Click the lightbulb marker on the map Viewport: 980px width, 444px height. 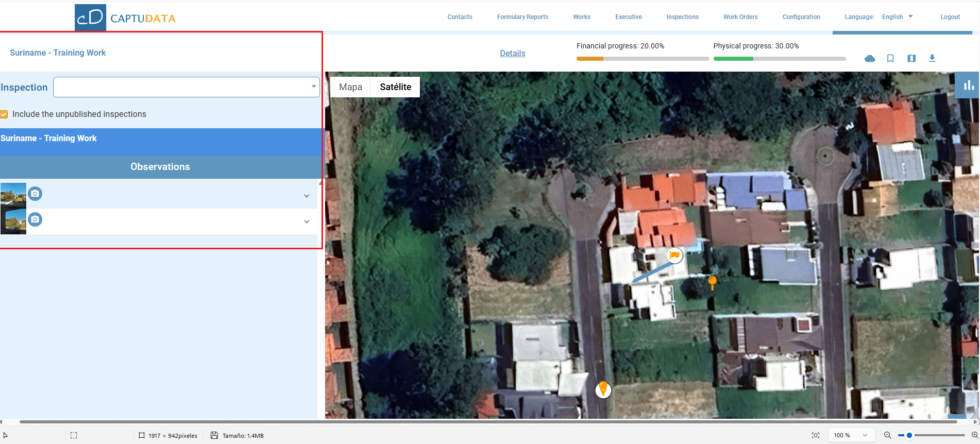(x=603, y=389)
